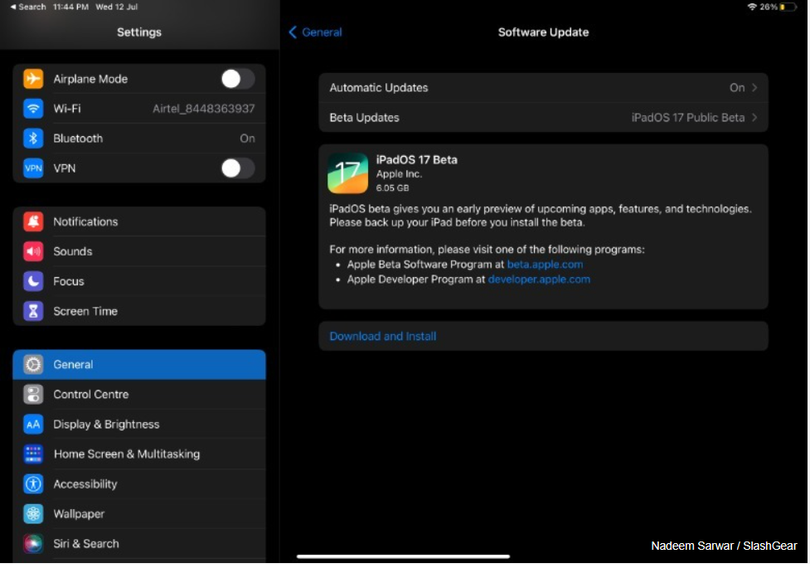Tap the Sounds speaker icon
Image resolution: width=810 pixels, height=564 pixels.
click(33, 252)
